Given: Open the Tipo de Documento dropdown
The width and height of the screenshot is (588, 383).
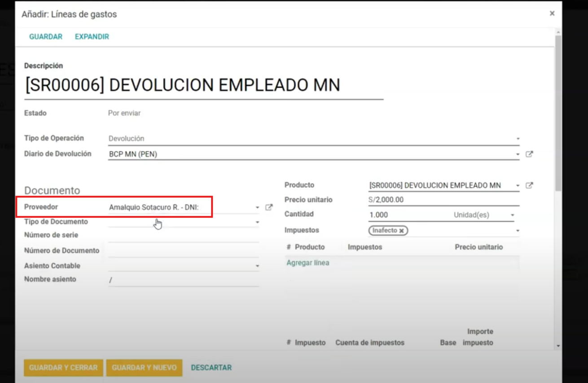Looking at the screenshot, I should 257,222.
